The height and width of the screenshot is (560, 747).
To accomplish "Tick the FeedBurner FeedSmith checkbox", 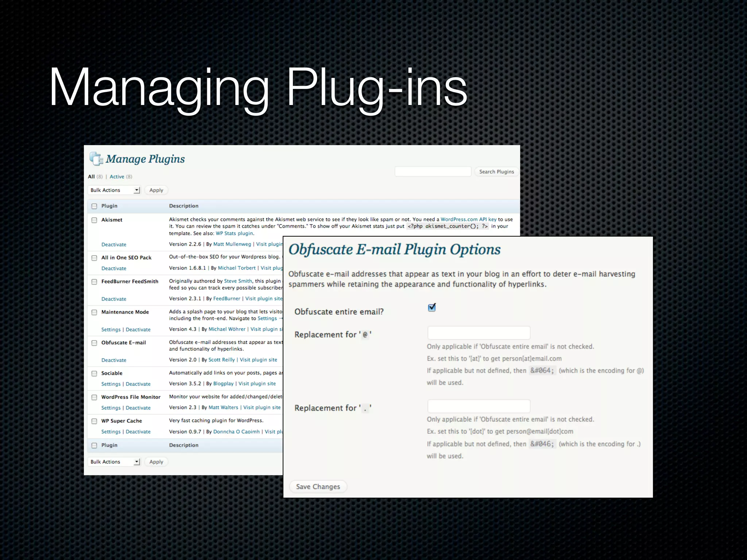I will point(94,282).
